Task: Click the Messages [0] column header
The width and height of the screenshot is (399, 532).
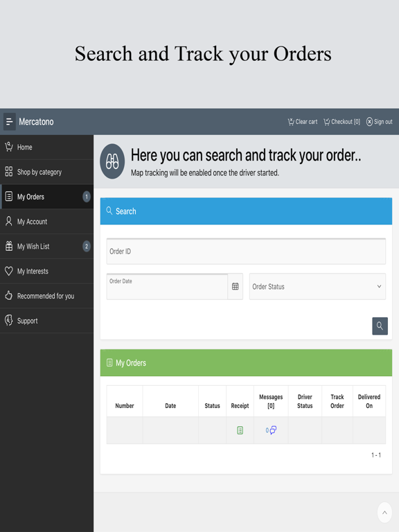Action: pos(271,401)
